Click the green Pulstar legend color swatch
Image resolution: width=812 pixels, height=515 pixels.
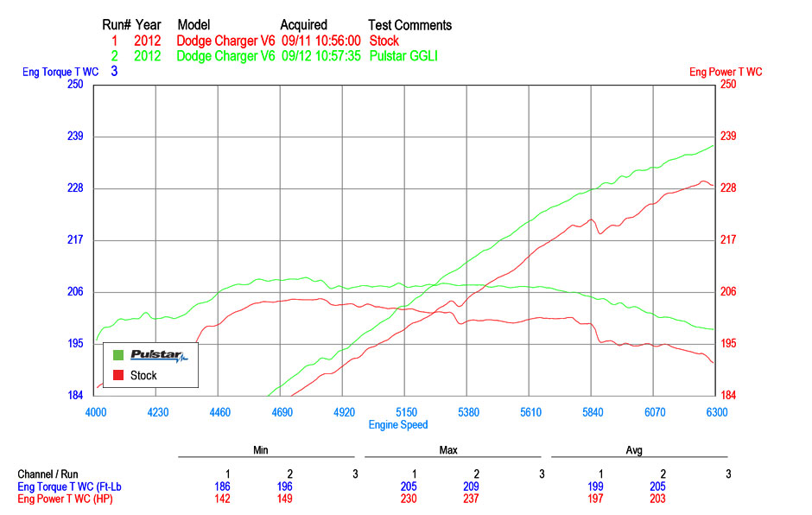(x=118, y=355)
